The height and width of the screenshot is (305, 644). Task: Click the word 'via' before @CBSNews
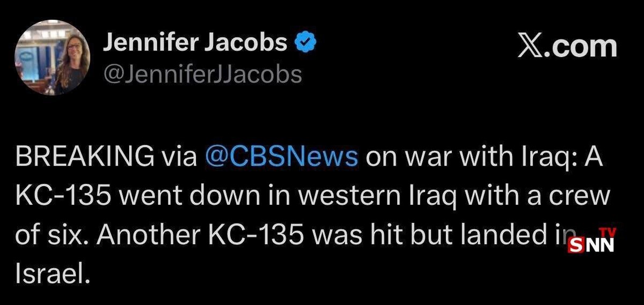pyautogui.click(x=180, y=157)
